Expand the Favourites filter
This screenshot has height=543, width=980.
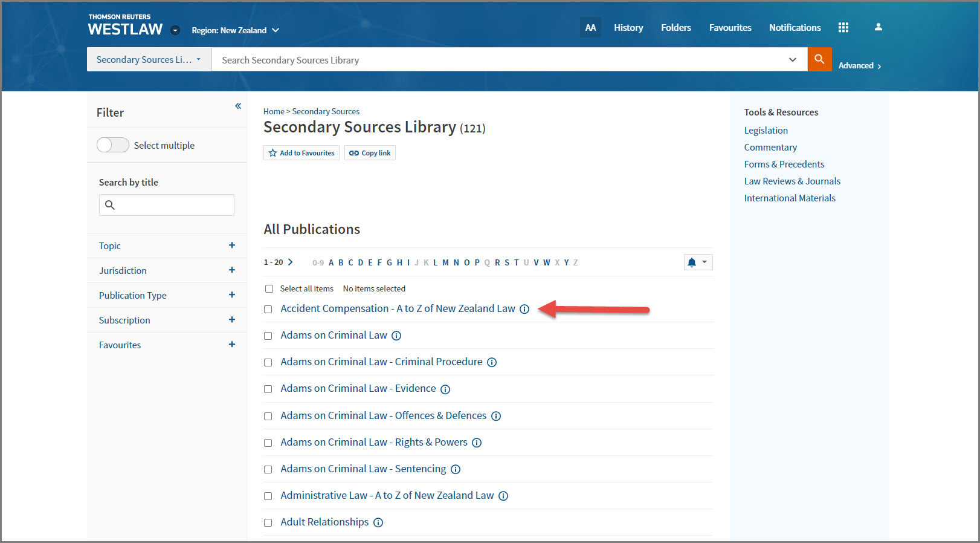(232, 345)
